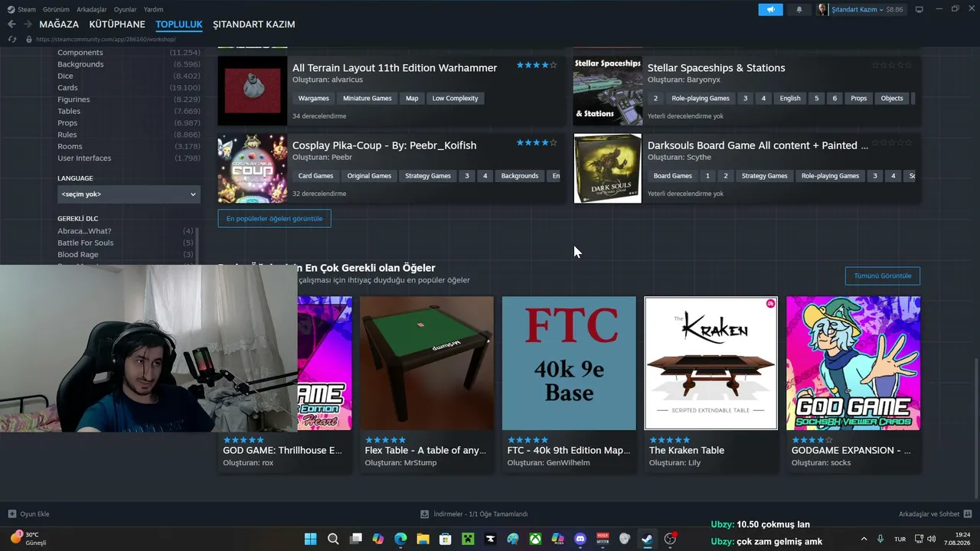Go back with the Steam back arrow

click(11, 24)
